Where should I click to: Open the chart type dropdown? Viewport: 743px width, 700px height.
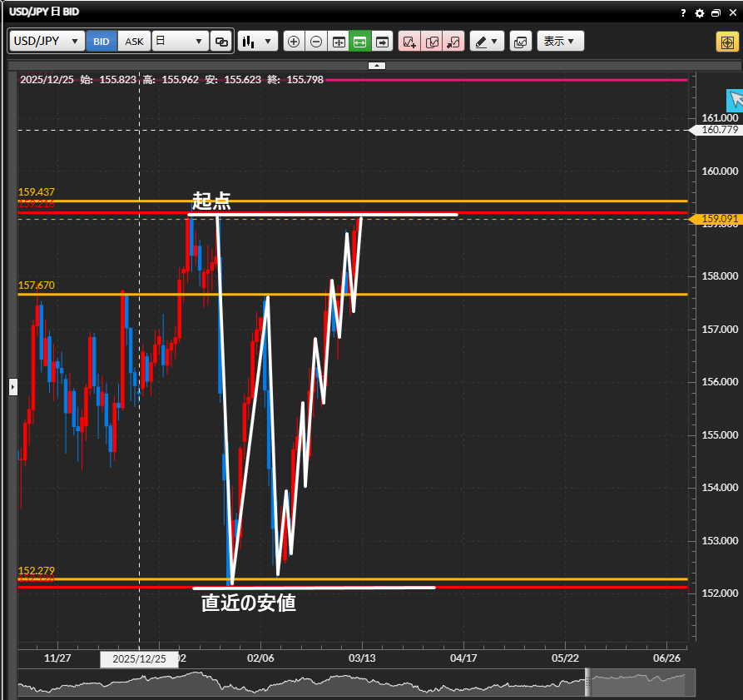(x=257, y=41)
